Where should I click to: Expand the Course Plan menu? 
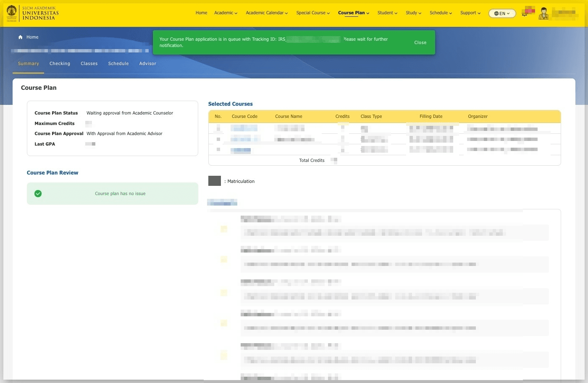point(354,13)
